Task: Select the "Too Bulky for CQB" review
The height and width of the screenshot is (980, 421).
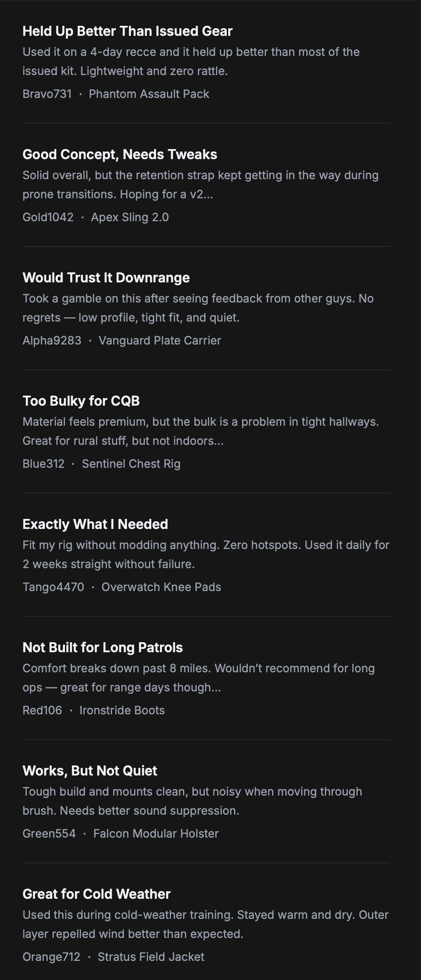Action: point(81,401)
